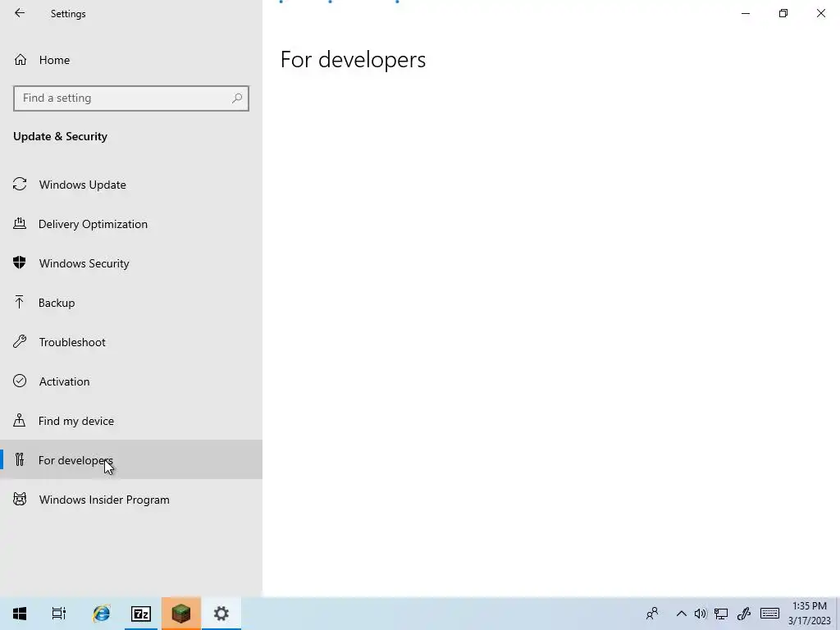Click the For developers tools icon
The height and width of the screenshot is (630, 840).
click(x=20, y=459)
